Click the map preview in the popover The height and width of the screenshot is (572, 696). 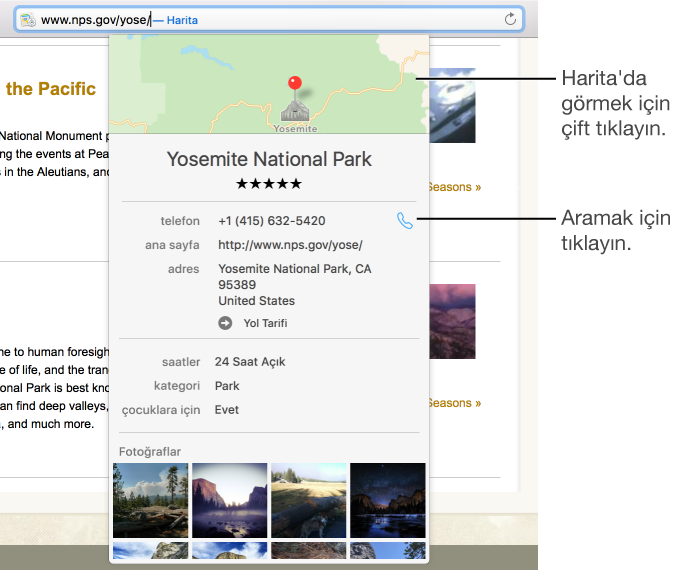(269, 84)
